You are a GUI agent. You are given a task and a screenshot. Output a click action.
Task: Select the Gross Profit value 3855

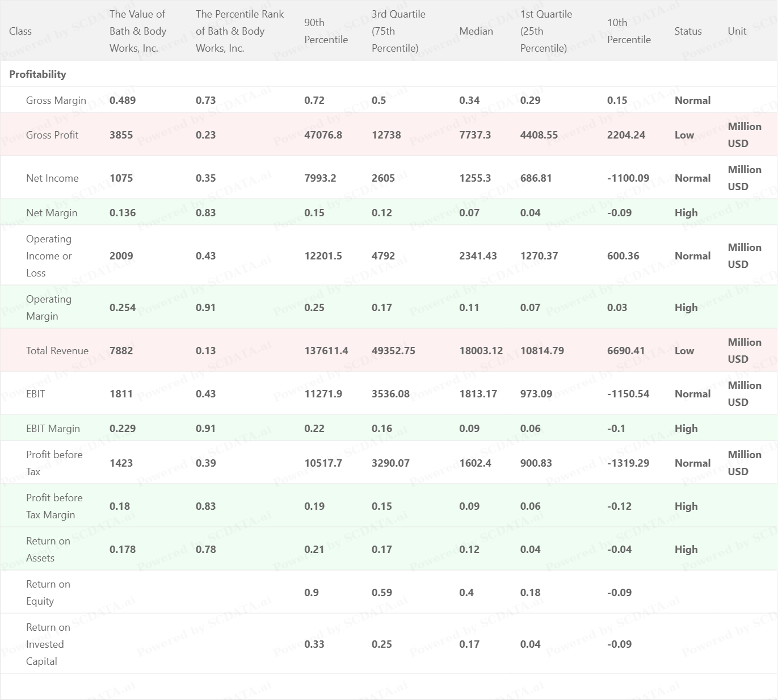121,135
